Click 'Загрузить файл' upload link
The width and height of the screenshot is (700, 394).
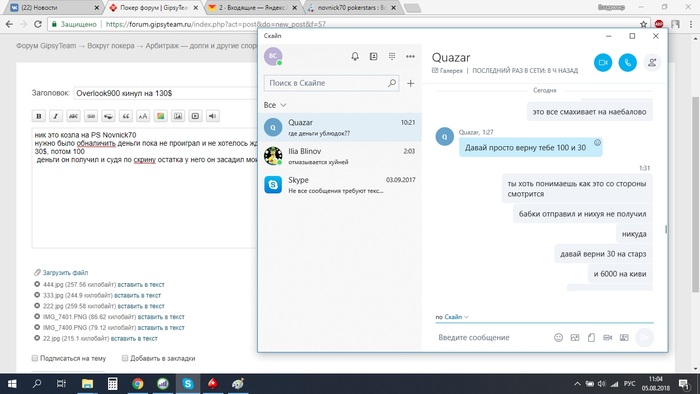click(x=65, y=273)
